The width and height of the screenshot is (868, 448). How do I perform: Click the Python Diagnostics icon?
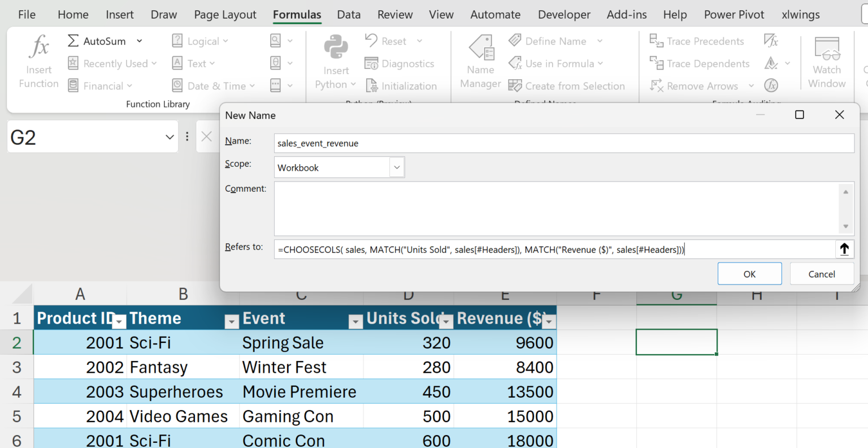pyautogui.click(x=371, y=64)
